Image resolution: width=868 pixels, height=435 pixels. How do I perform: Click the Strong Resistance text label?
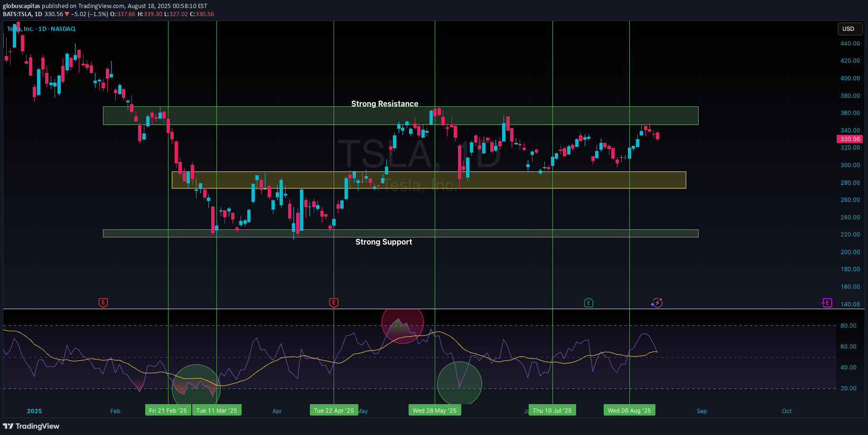385,104
